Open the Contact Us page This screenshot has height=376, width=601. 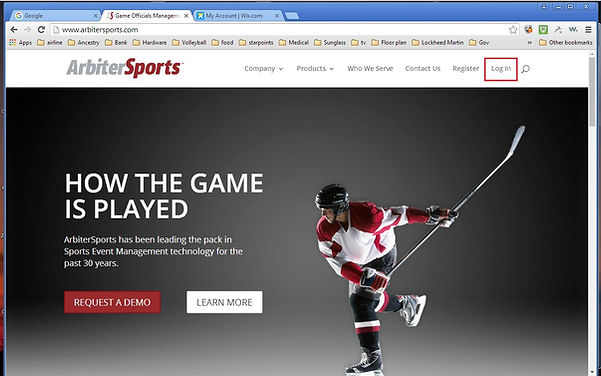[423, 69]
